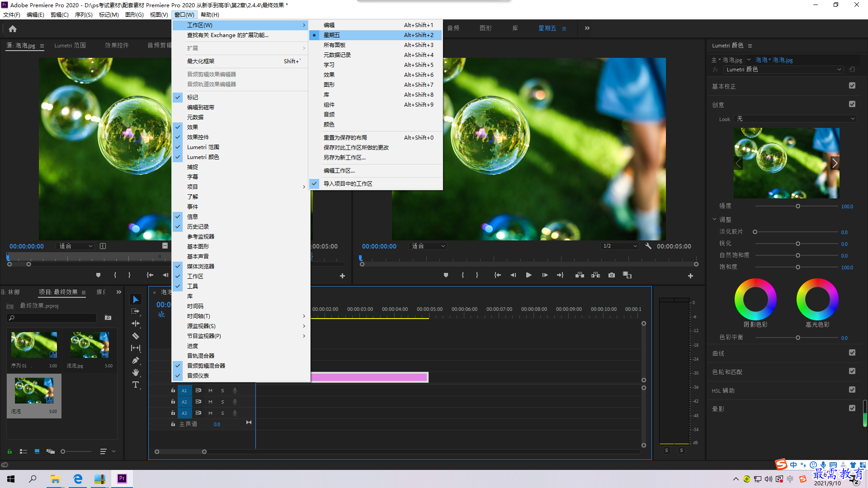Create new bin from search folder icon
Screen dimensions: 868x488
(x=108, y=318)
